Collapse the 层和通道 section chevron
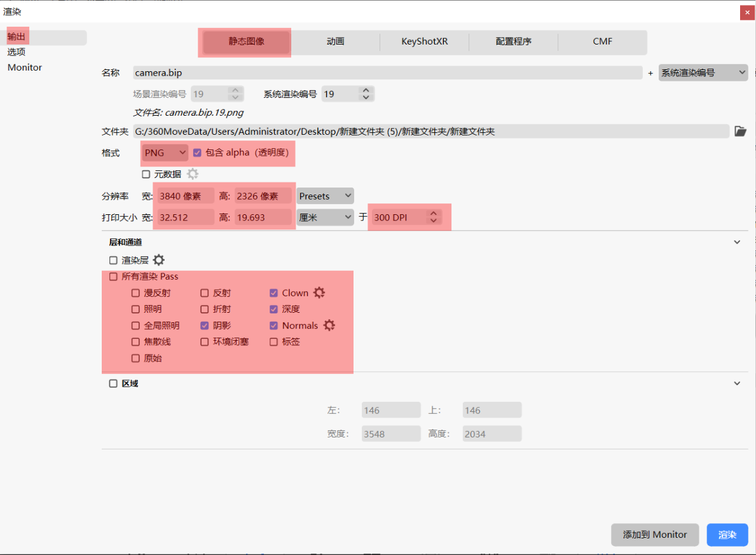Image resolution: width=756 pixels, height=555 pixels. coord(737,242)
